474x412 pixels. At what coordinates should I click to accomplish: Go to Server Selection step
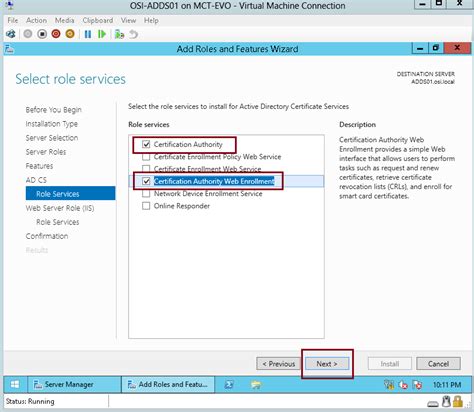click(x=52, y=138)
